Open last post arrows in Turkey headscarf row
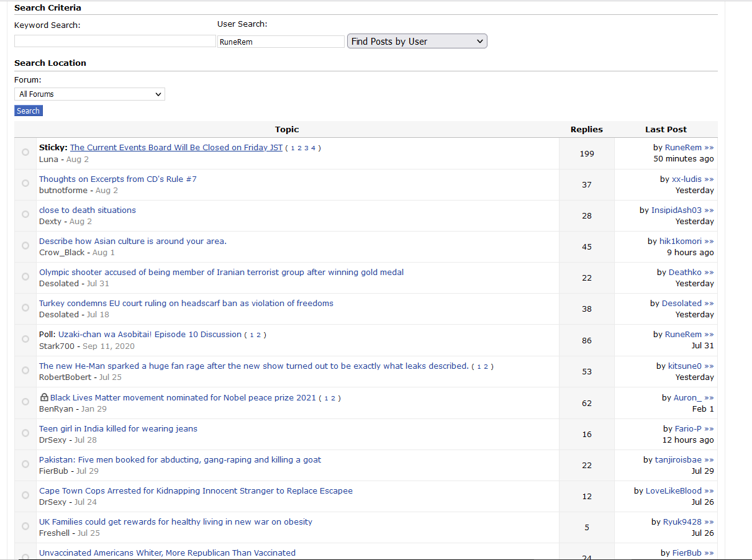The height and width of the screenshot is (560, 752). coord(709,304)
